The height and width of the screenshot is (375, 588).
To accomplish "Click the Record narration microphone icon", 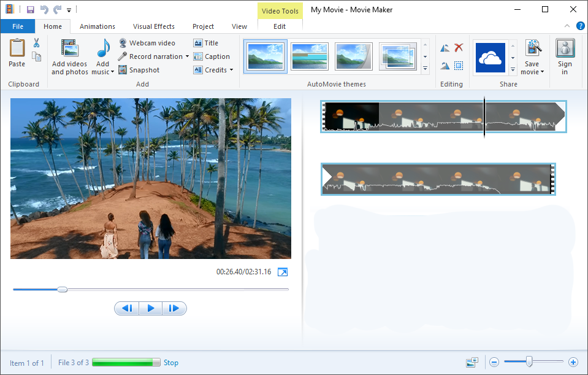I will point(122,56).
